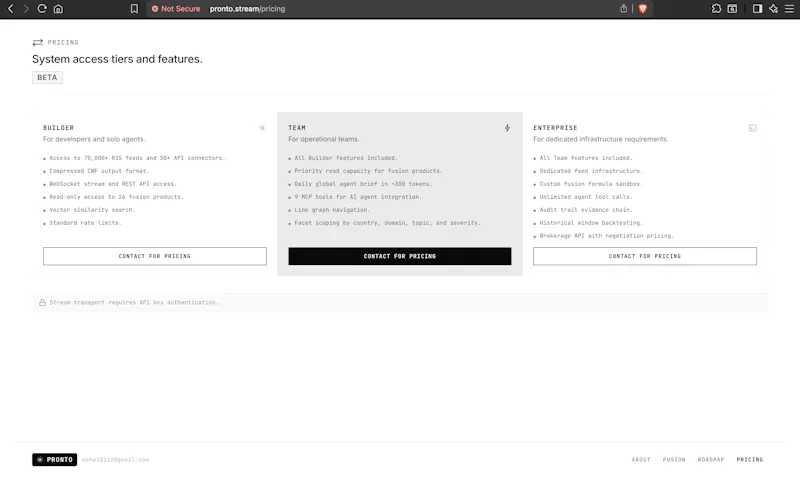Click 'System access tiers and features.' heading

tap(117, 59)
